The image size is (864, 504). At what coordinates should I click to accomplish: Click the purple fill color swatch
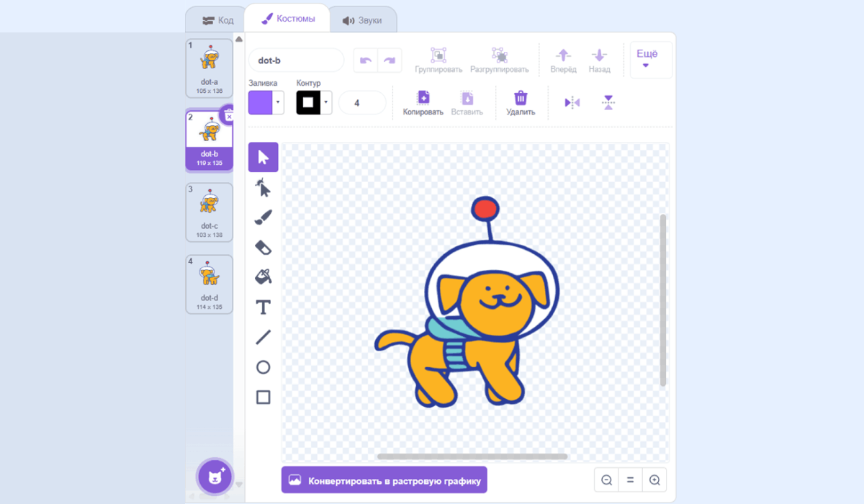point(261,103)
